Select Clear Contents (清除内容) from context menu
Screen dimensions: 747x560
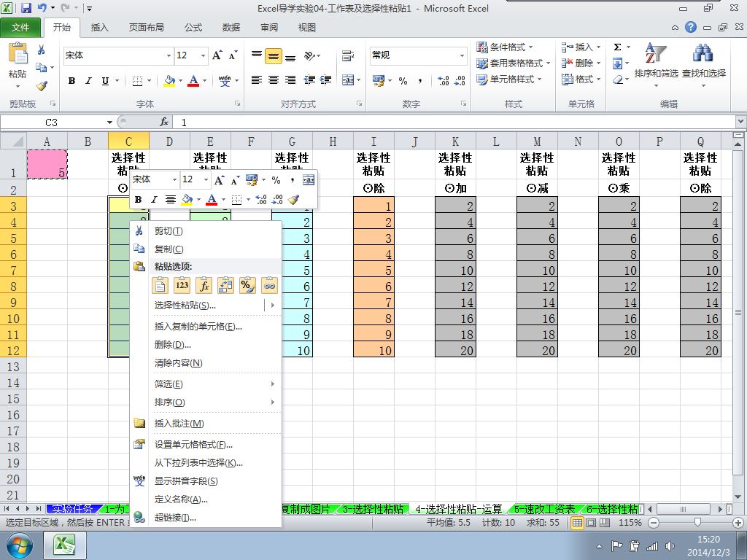click(206, 363)
